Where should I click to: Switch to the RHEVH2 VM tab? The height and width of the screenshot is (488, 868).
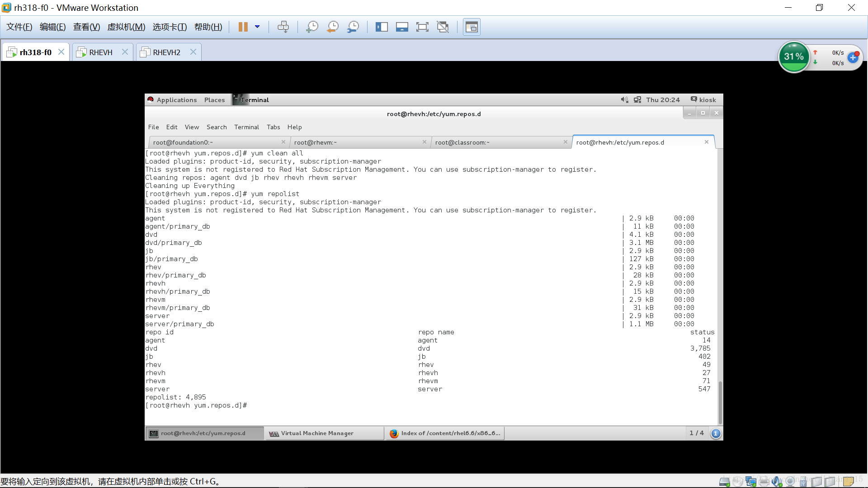click(x=166, y=52)
